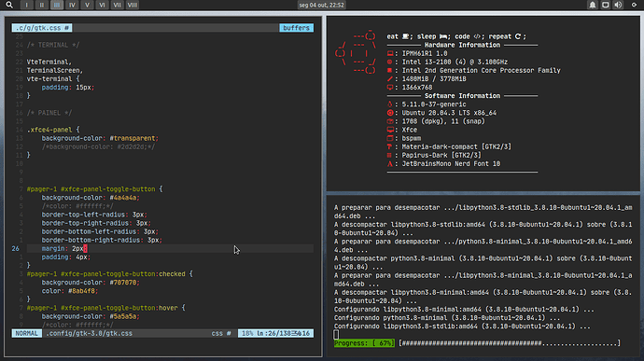
Task: Click the memory icon beside 1488MiB / 3778MiB
Action: click(390, 79)
